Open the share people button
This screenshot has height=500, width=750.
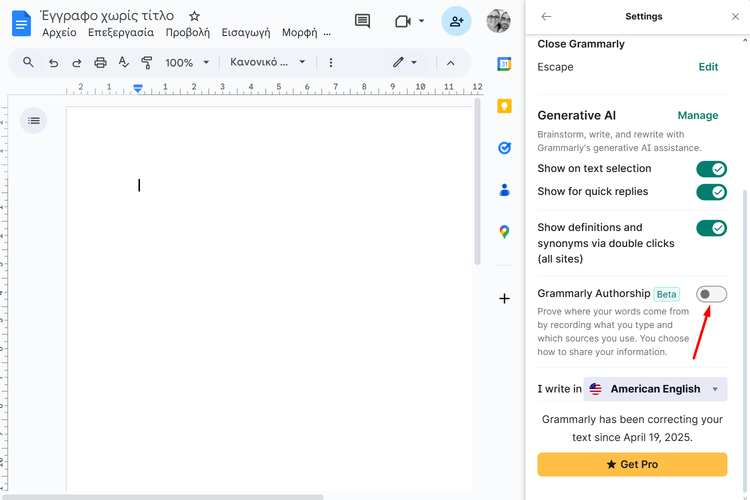456,21
